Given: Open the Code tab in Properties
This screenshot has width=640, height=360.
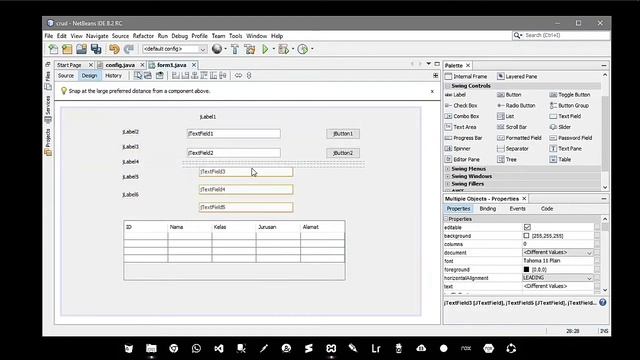Looking at the screenshot, I should (547, 209).
